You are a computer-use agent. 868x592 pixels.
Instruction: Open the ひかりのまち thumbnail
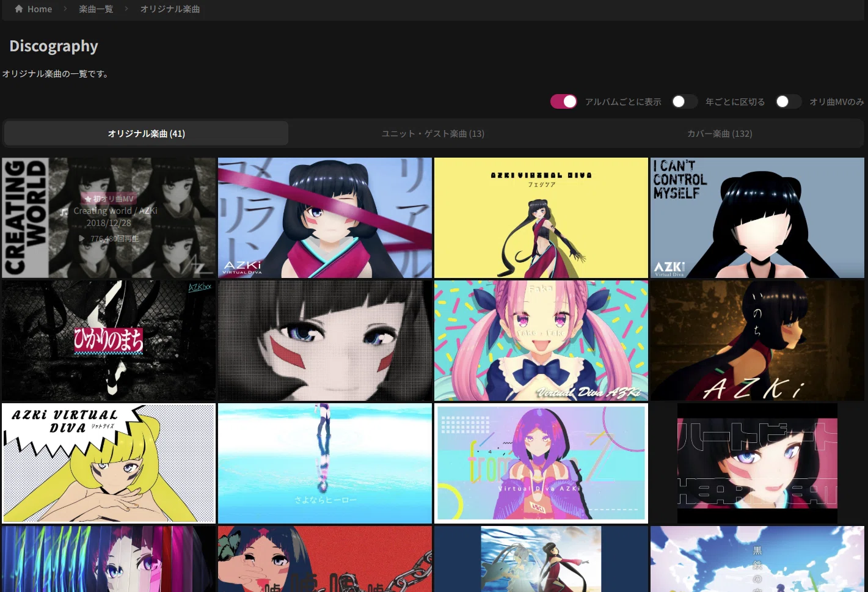click(x=109, y=341)
